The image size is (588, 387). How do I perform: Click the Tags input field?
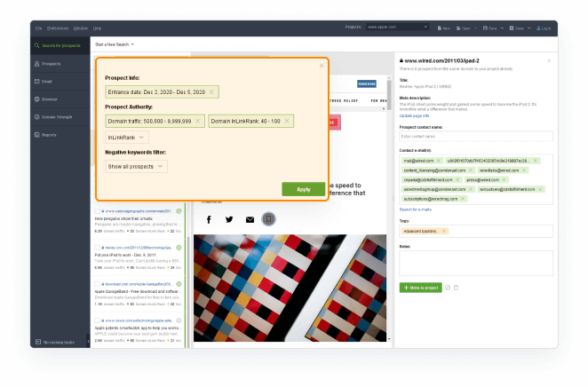pyautogui.click(x=476, y=231)
